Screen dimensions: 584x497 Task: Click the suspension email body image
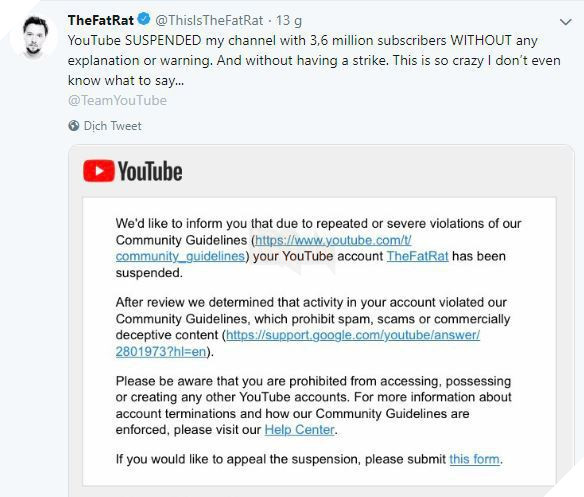click(319, 341)
